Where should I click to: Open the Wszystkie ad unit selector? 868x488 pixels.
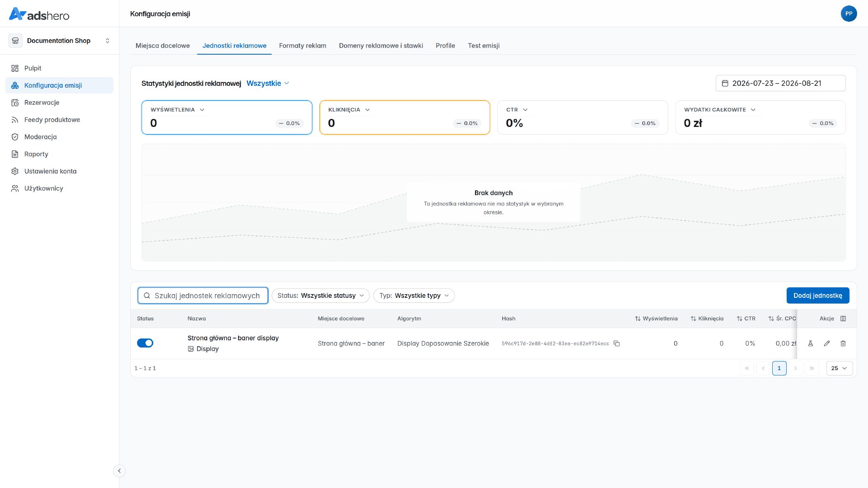268,83
